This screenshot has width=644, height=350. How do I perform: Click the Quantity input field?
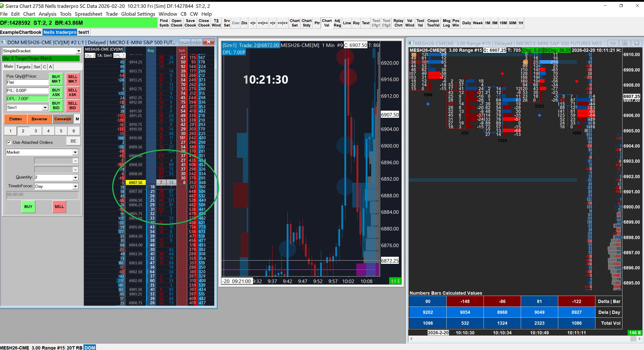pos(54,177)
